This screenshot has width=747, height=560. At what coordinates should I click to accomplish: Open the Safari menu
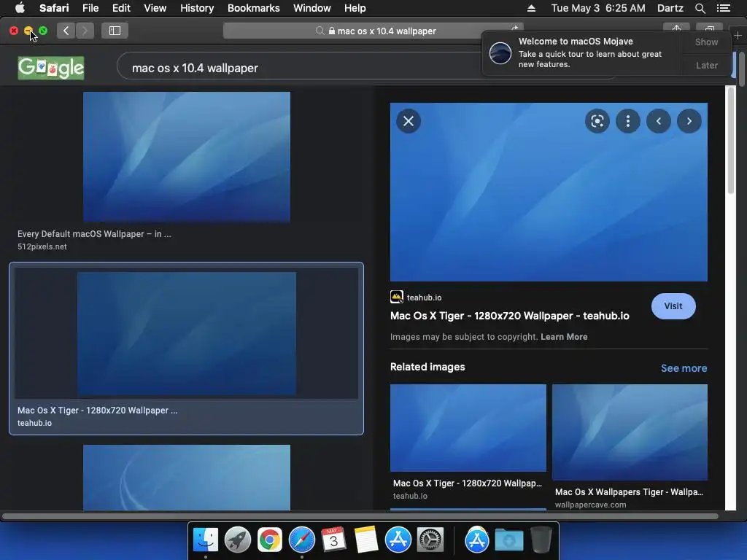[x=54, y=8]
